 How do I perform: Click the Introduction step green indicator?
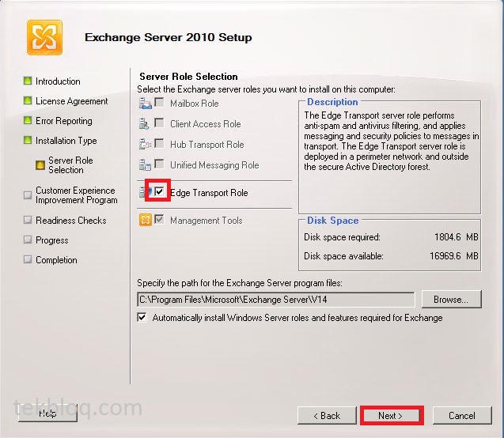[x=28, y=81]
